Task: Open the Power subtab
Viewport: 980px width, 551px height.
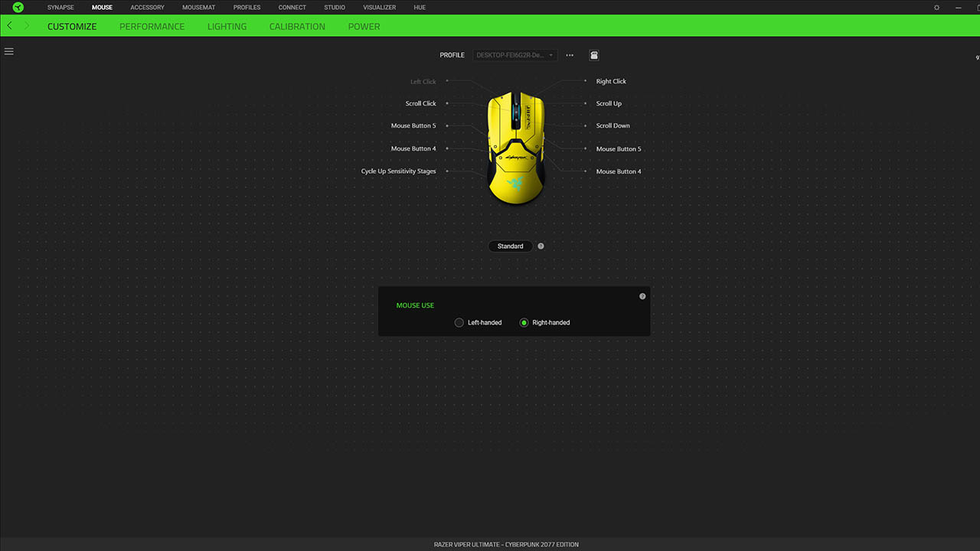Action: 364,26
